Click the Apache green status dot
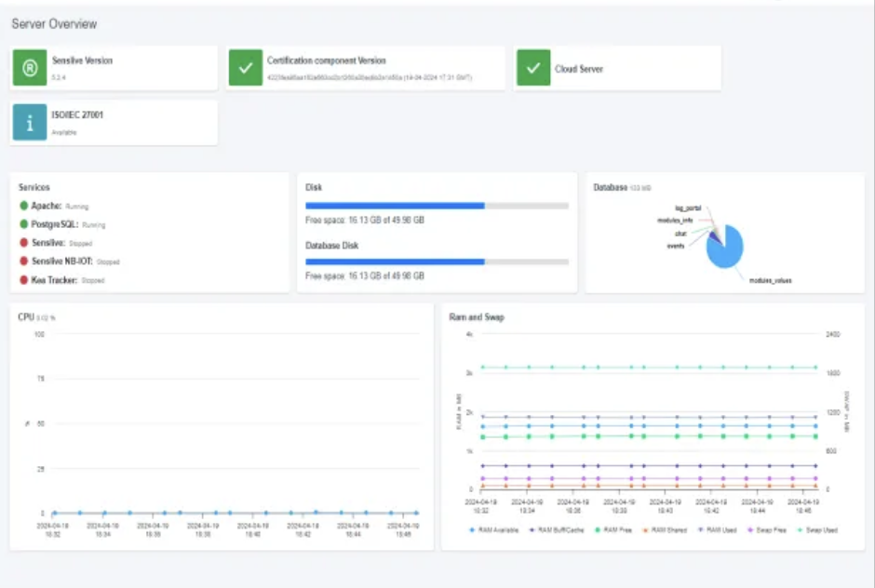 (x=23, y=206)
